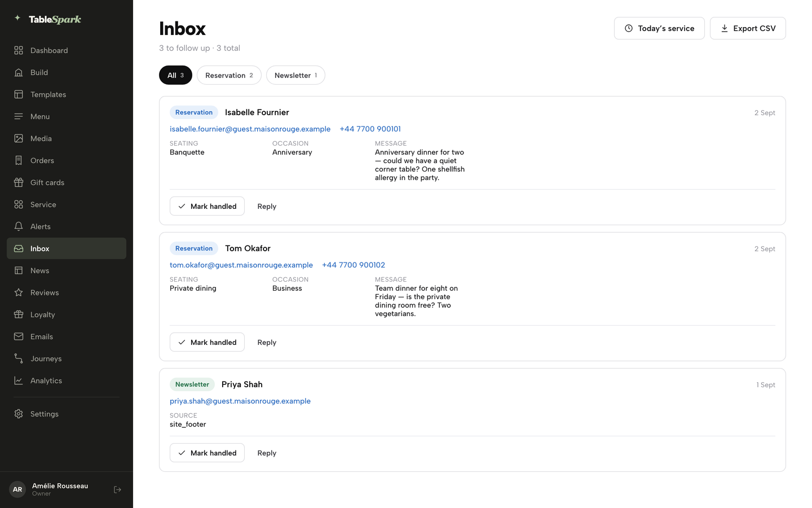
Task: Reply to Priya Shah
Action: point(267,453)
